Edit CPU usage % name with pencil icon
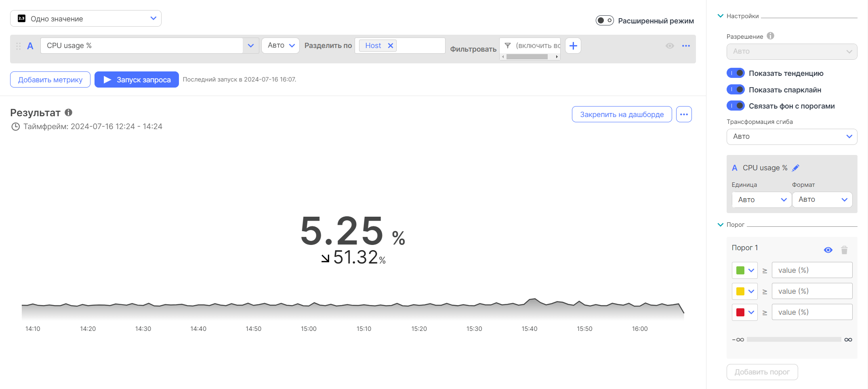Image resolution: width=868 pixels, height=389 pixels. coord(795,168)
